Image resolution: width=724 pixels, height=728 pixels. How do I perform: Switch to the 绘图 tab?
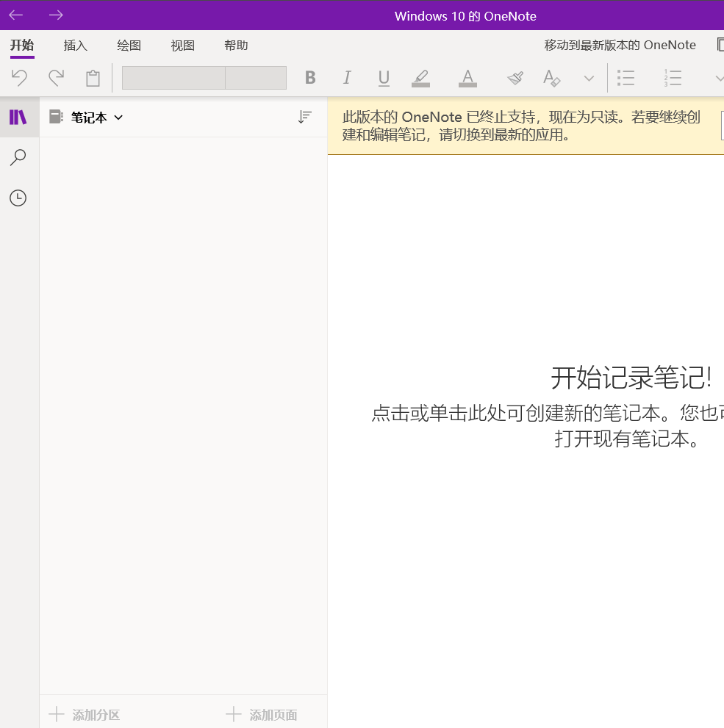click(129, 45)
